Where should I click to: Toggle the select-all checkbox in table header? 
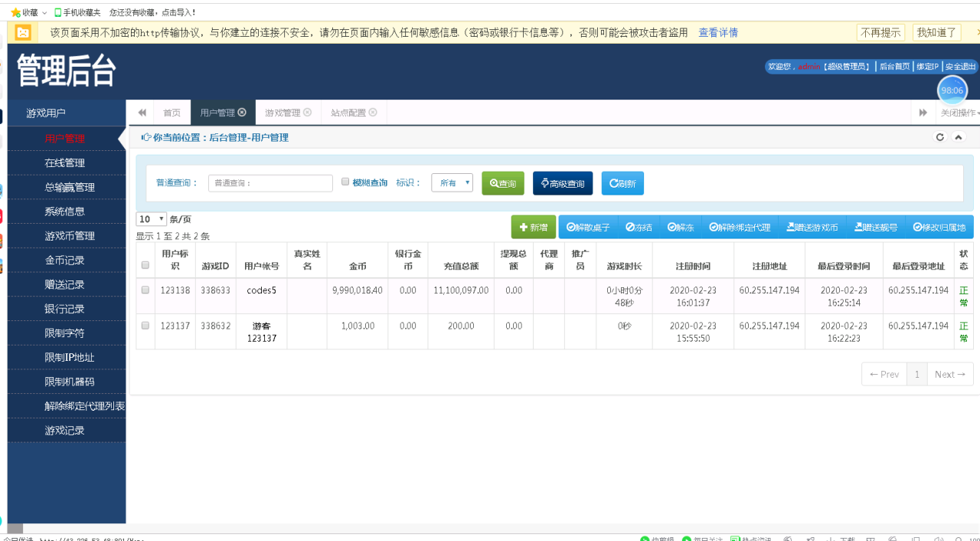[145, 266]
